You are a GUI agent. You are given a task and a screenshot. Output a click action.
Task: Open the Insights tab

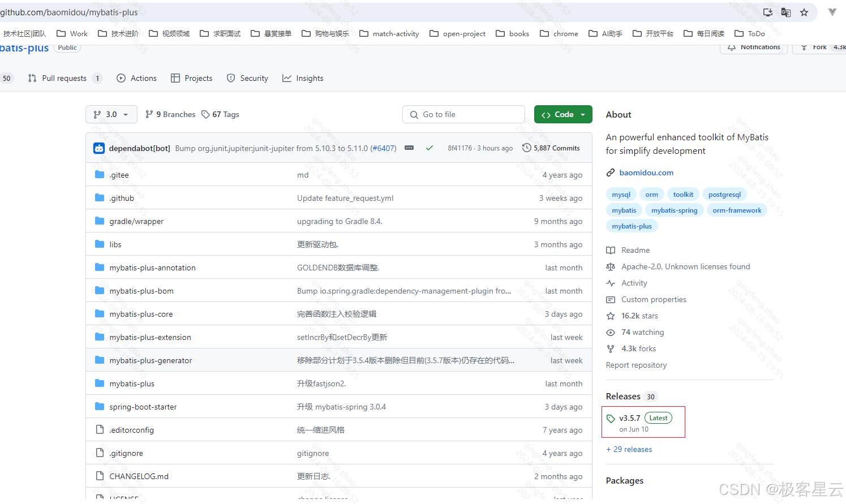coord(303,79)
